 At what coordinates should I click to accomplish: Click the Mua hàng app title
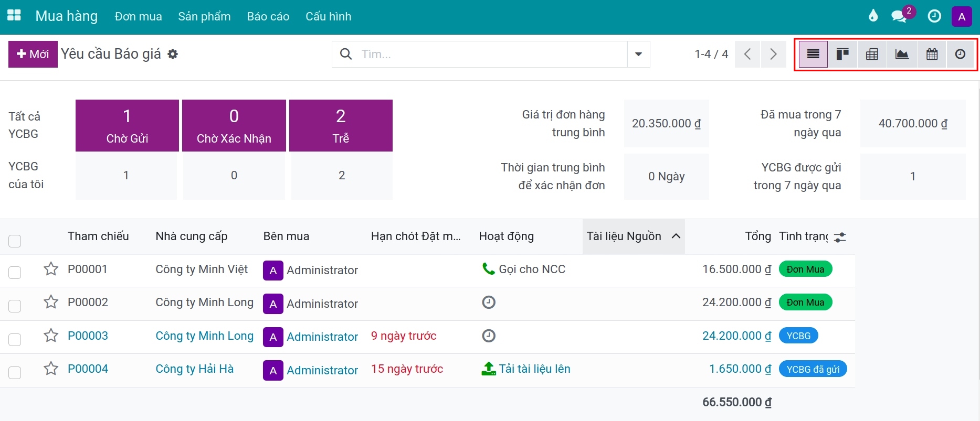[67, 16]
